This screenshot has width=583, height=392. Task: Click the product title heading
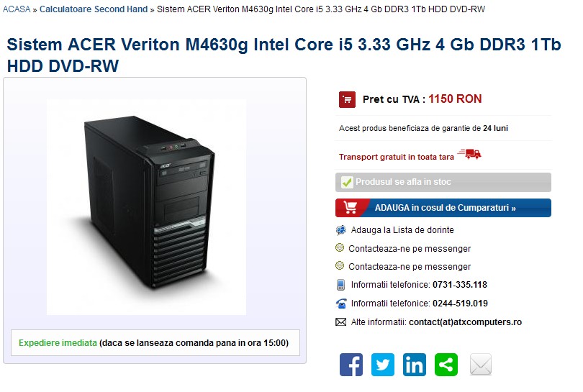tap(284, 55)
